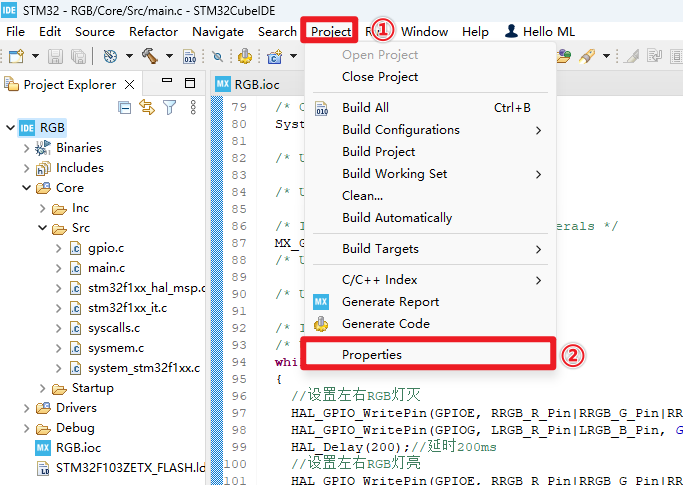
Task: Open the Refactor menu
Action: click(153, 32)
